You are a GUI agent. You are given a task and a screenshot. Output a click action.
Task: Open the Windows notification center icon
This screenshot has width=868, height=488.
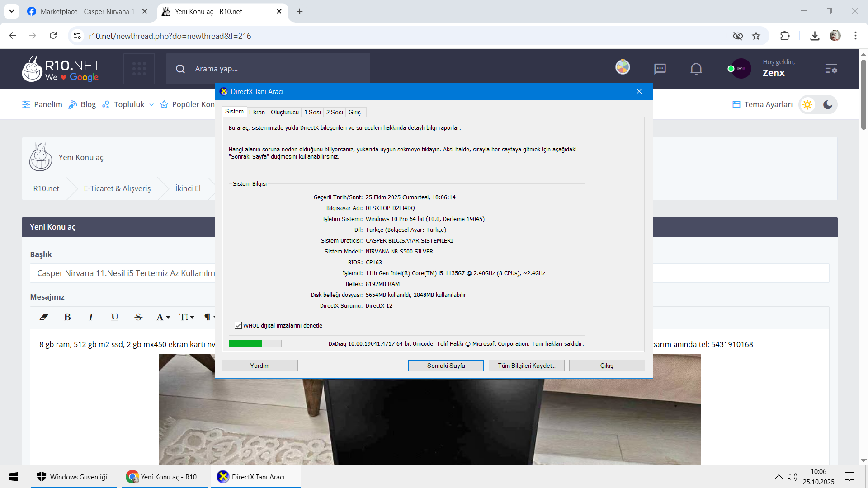click(x=849, y=477)
